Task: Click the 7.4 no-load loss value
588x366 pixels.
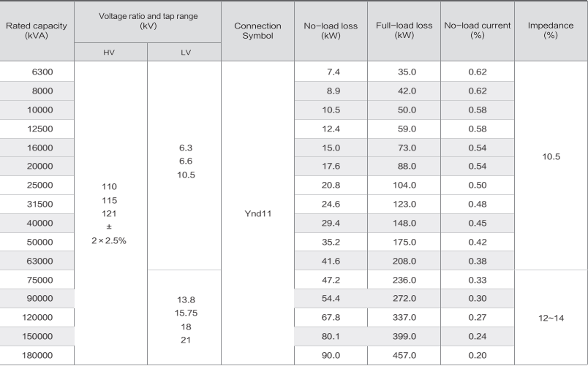Action: point(331,72)
